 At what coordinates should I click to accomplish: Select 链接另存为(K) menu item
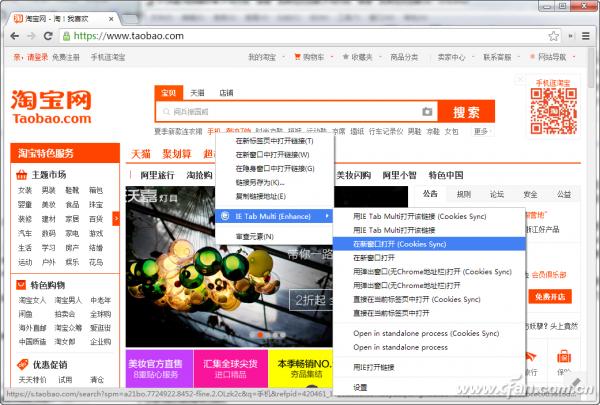pyautogui.click(x=275, y=183)
